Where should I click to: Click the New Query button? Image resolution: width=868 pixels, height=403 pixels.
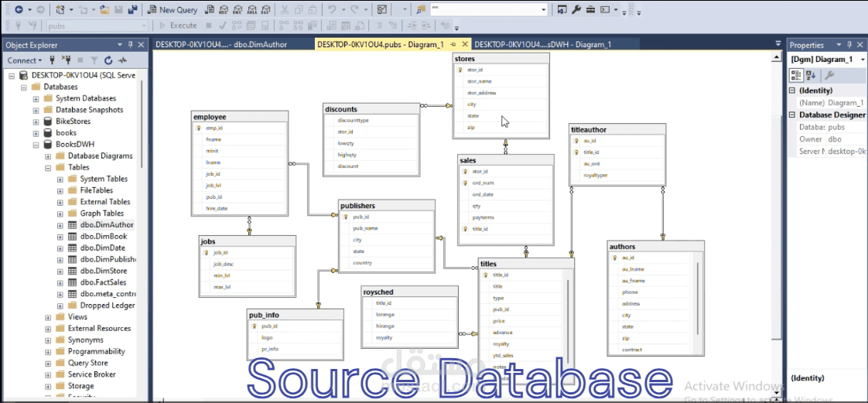[173, 10]
